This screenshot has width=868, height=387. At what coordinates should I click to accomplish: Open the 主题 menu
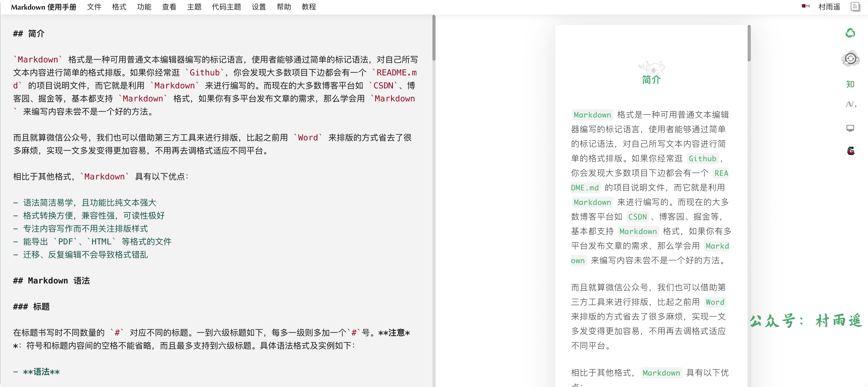tap(194, 7)
